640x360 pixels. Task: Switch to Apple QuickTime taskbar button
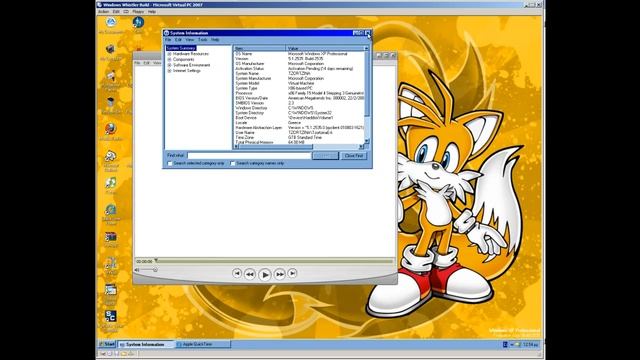click(x=203, y=344)
